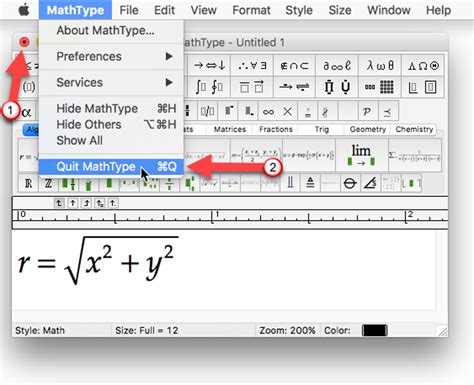This screenshot has height=385, width=474.
Task: Open the integral templates palette
Action: [x=209, y=87]
